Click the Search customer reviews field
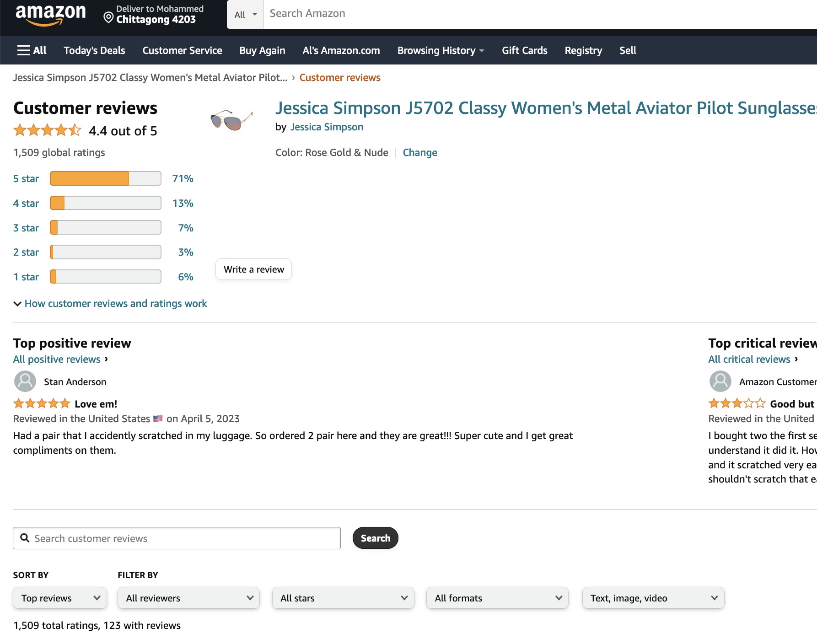Viewport: 817px width, 644px height. tap(177, 538)
